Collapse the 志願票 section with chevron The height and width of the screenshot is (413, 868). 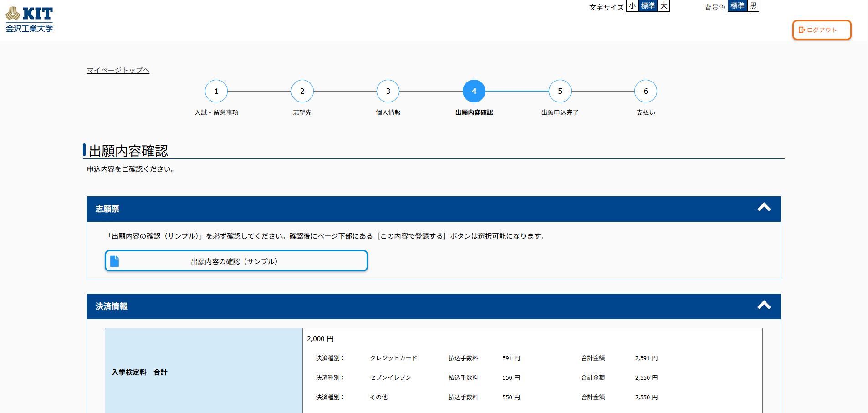point(764,208)
